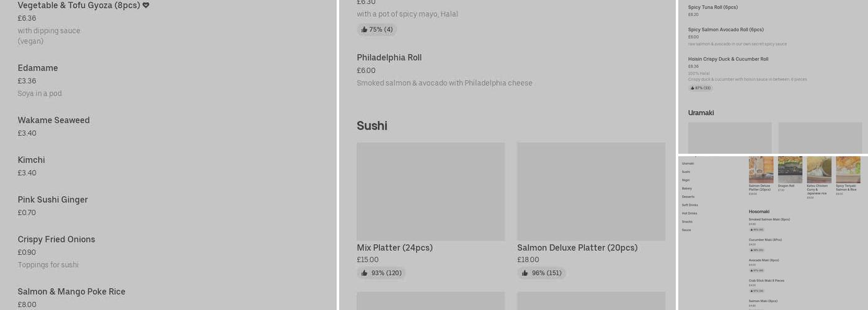Click the heart icon beside Vegetable & Tofu Gyoza

click(x=146, y=6)
